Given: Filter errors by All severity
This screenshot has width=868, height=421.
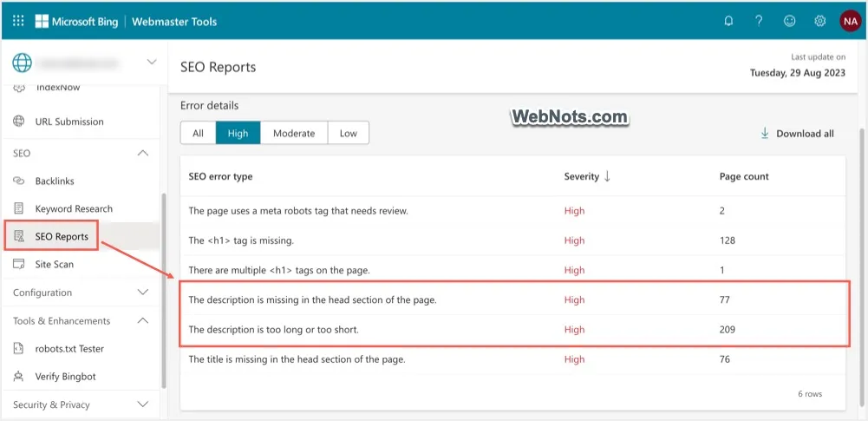Looking at the screenshot, I should pos(198,133).
